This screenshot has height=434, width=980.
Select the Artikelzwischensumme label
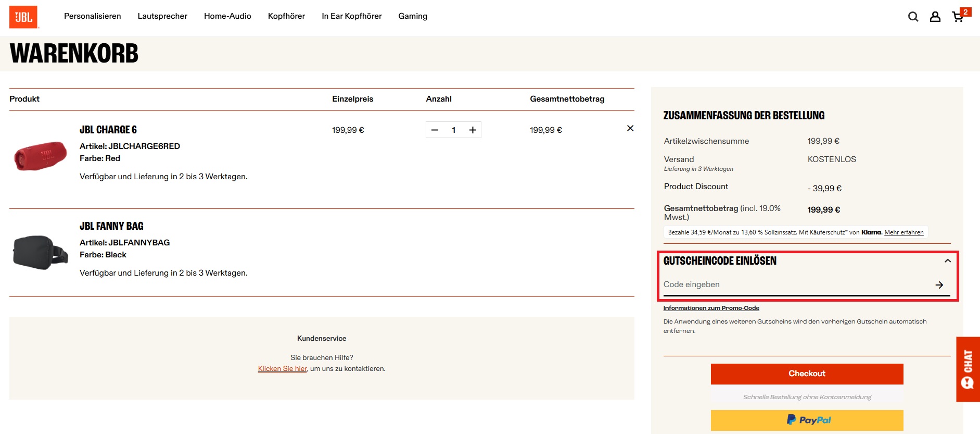706,141
